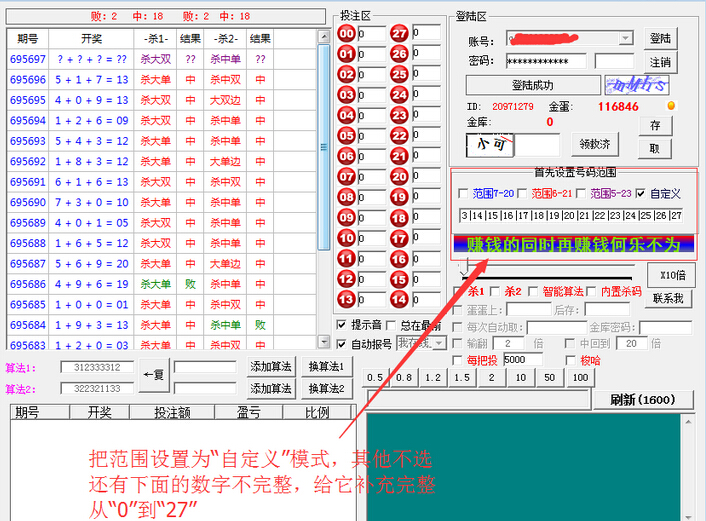Select the 100 multiplier button
The height and width of the screenshot is (521, 706).
point(580,377)
